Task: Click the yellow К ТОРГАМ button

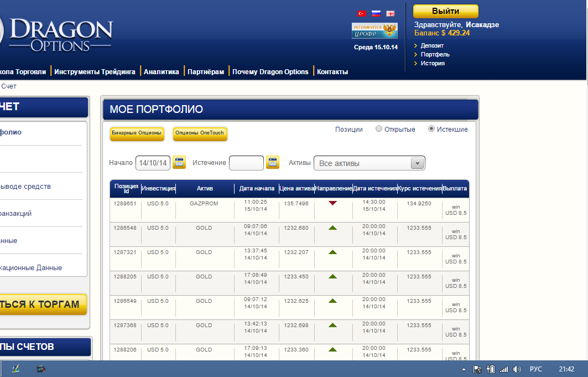Action: [x=43, y=304]
